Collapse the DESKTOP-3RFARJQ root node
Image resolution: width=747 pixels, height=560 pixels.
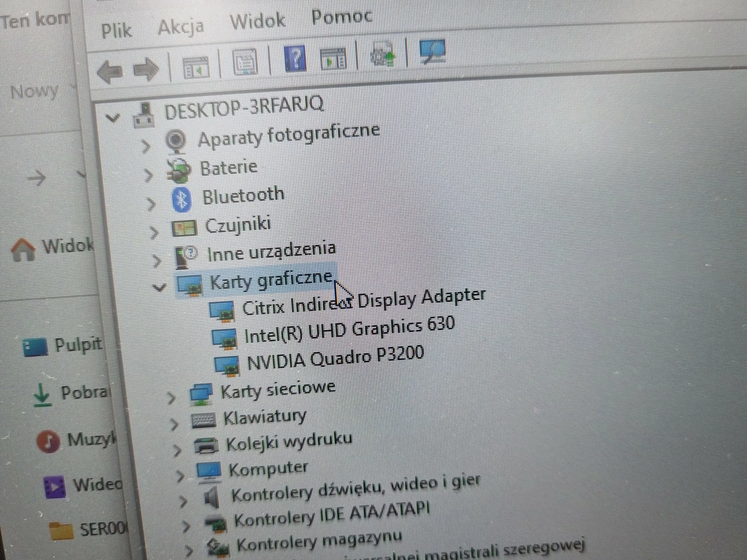tap(113, 118)
